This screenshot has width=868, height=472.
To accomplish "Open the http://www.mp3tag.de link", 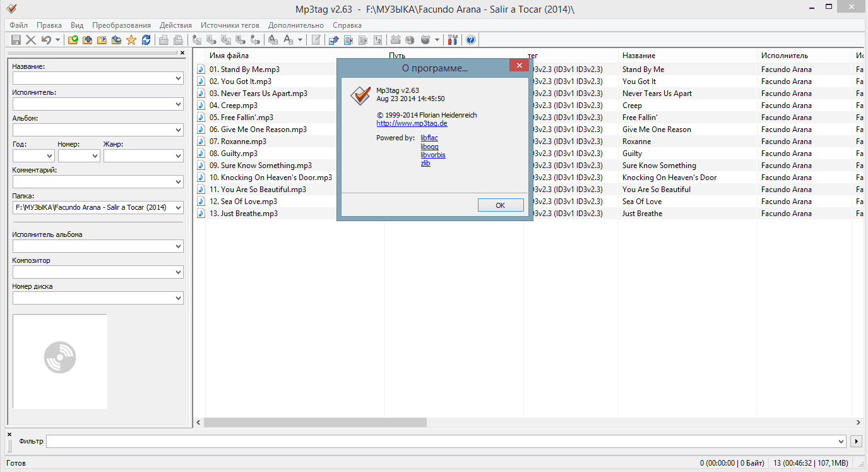I will pyautogui.click(x=412, y=123).
